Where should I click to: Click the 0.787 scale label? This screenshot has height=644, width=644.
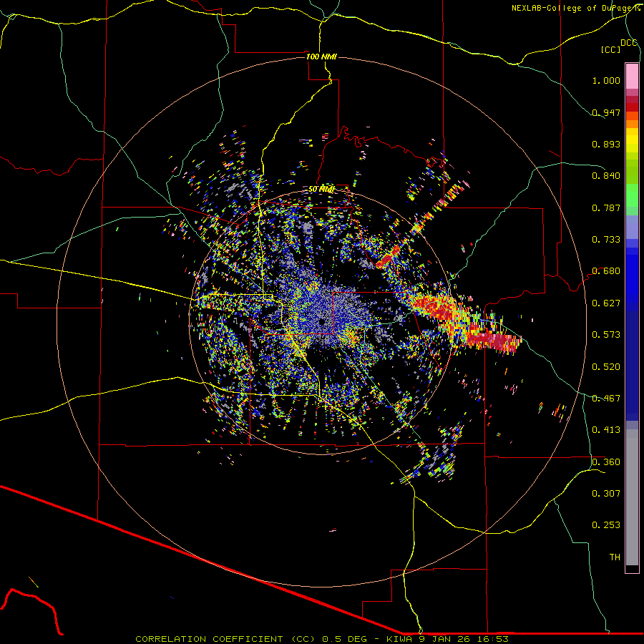point(606,208)
